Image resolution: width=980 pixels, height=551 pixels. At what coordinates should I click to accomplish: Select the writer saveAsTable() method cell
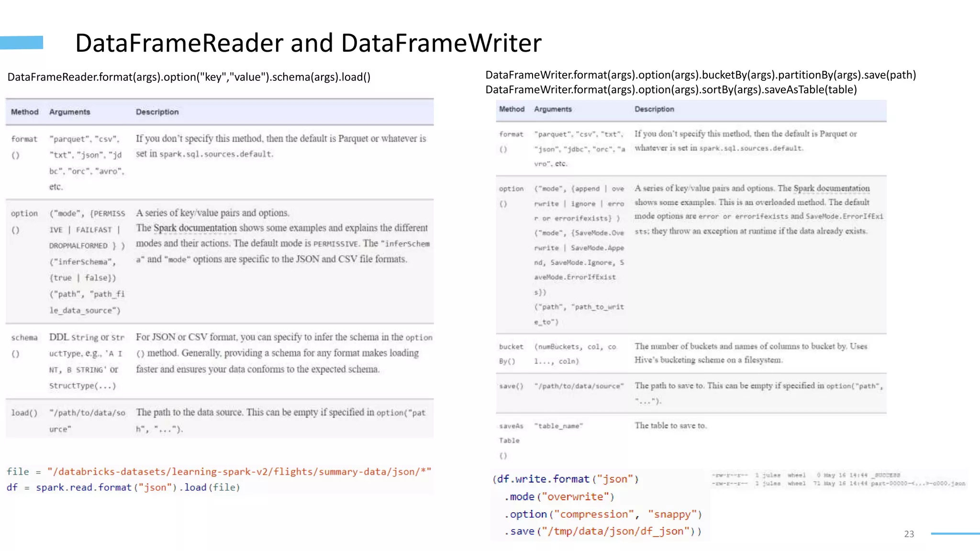[511, 440]
